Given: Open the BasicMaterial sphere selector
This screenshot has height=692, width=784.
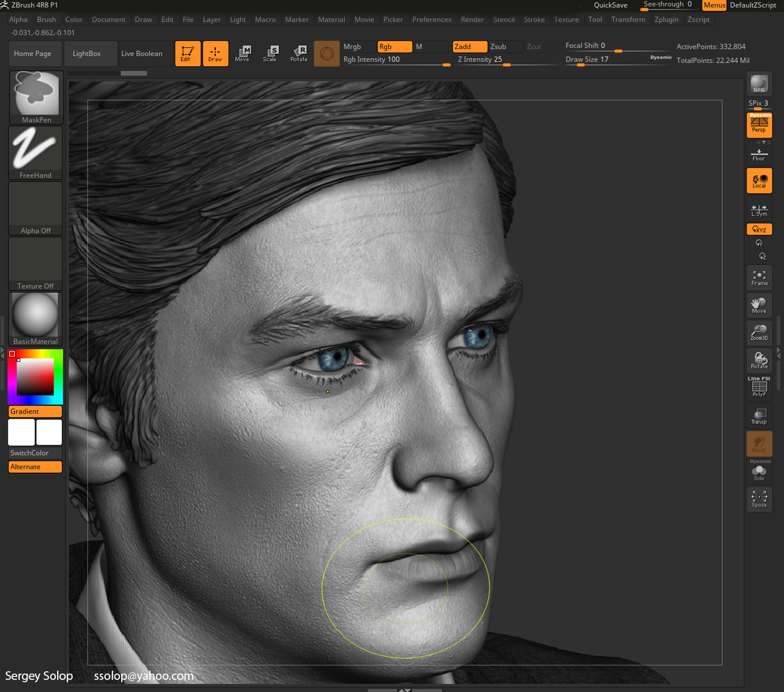Looking at the screenshot, I should pyautogui.click(x=36, y=319).
